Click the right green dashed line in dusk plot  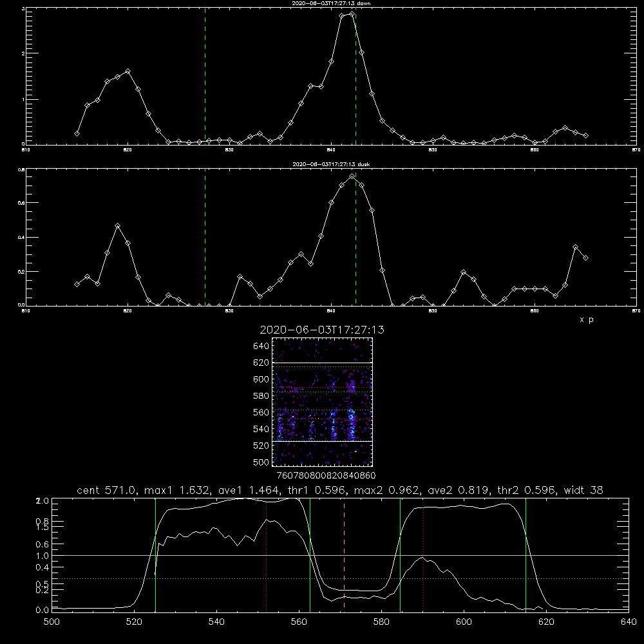355,237
